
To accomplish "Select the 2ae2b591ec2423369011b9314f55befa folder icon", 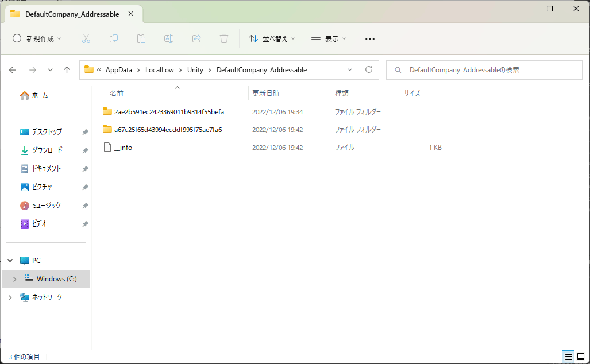I will 107,111.
